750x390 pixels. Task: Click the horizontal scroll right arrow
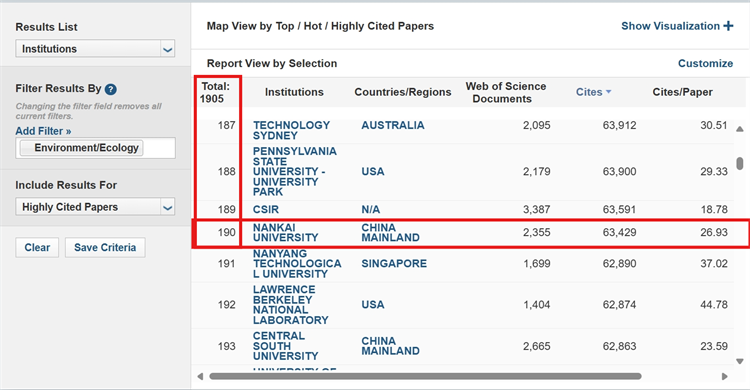coord(725,377)
